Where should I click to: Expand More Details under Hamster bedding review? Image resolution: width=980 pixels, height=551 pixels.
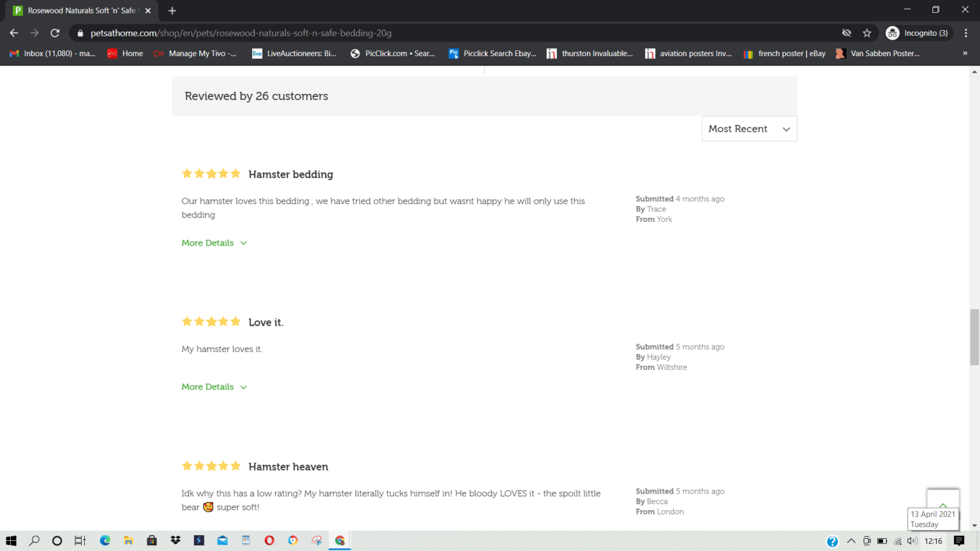(214, 243)
